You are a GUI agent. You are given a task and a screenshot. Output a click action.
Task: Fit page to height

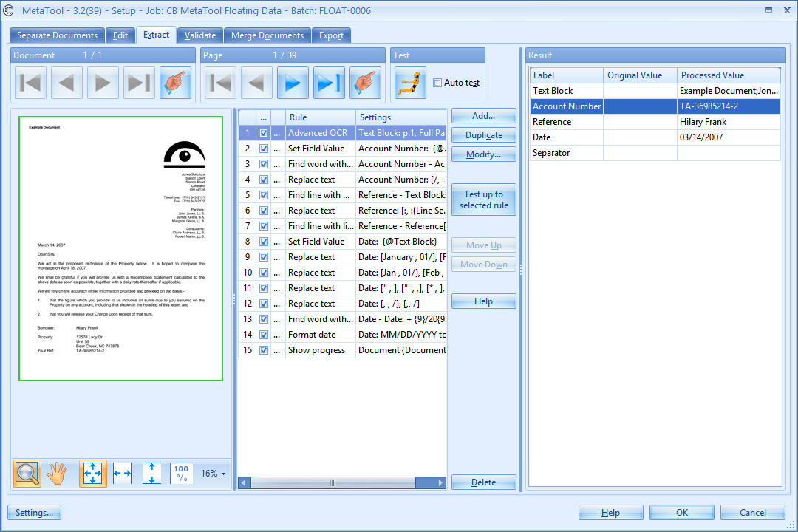[151, 474]
